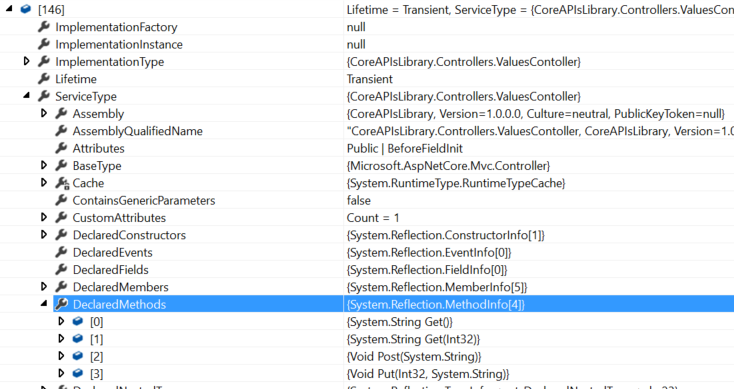Expand the CustomAttributes property
Image resolution: width=734 pixels, height=389 pixels.
coord(44,217)
